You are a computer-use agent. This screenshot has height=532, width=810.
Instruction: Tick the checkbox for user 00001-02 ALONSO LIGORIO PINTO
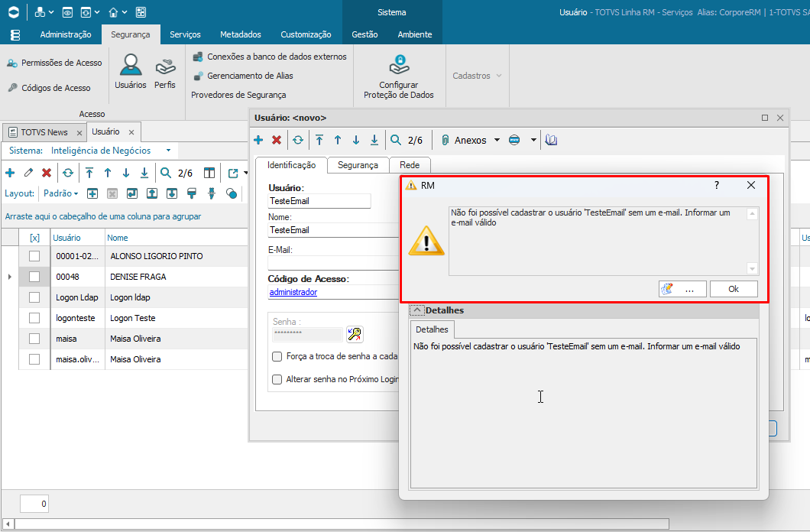(34, 256)
